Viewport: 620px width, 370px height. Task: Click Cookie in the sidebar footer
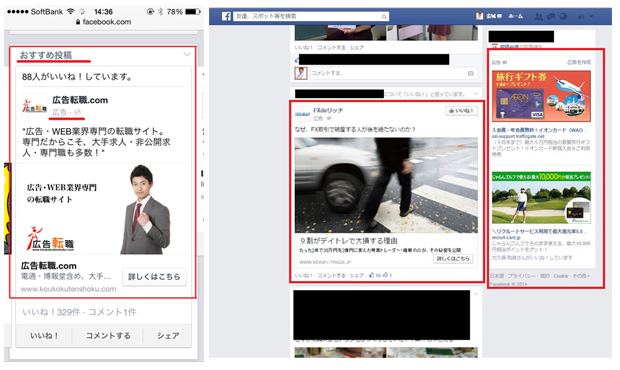561,276
